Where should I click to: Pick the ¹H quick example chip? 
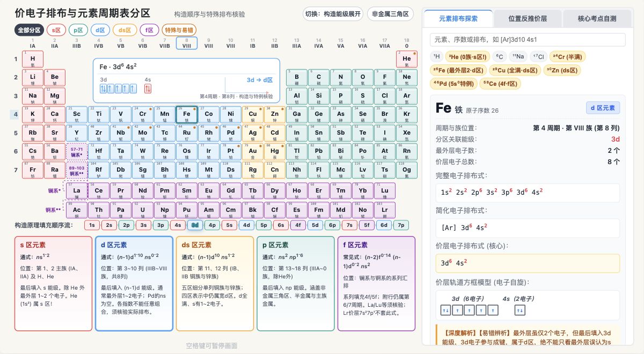click(x=437, y=56)
